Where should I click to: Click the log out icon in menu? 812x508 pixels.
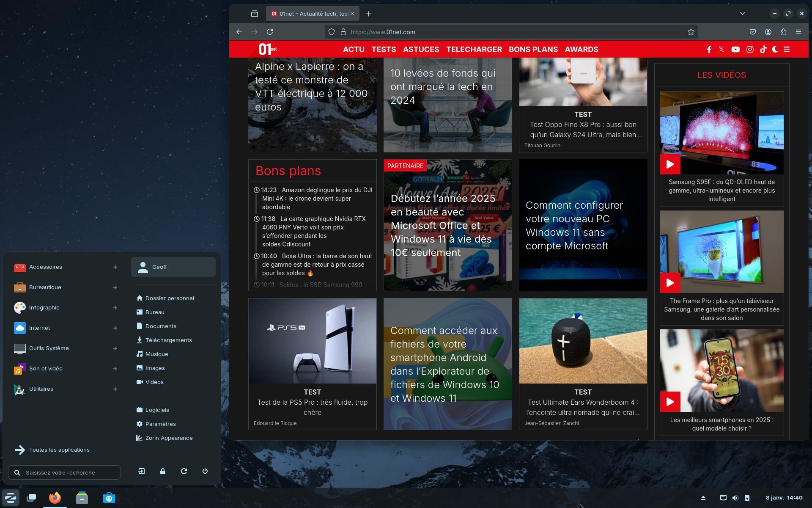142,471
